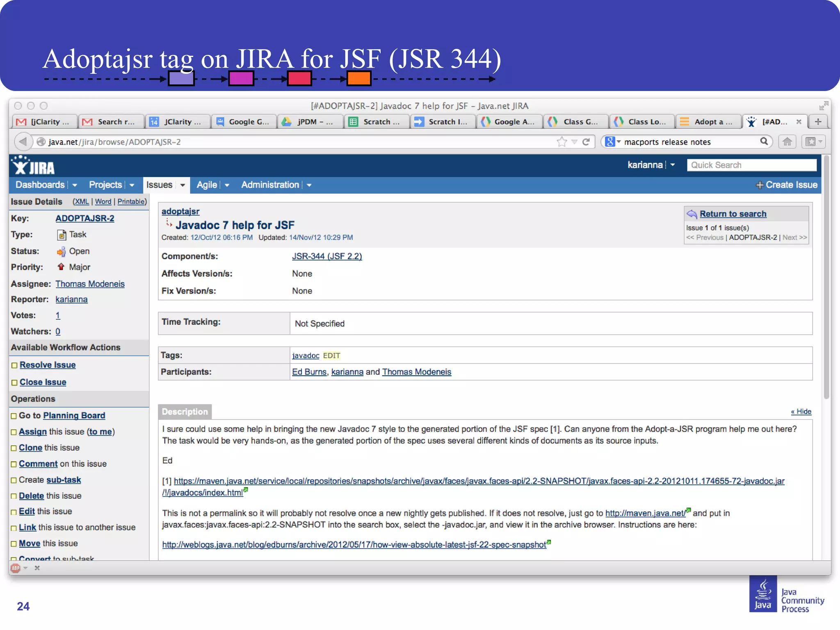
Task: Click external link icon after maven.java.net
Action: point(689,510)
